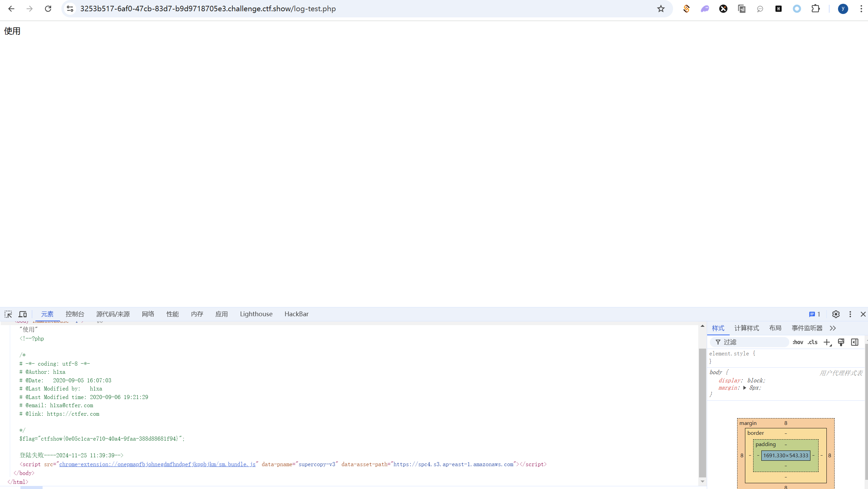Expand the margin shorthand triangle
868x489 pixels.
[x=745, y=388]
